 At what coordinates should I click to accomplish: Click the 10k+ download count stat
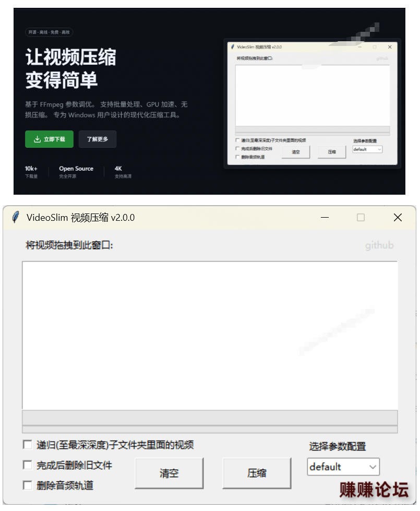pyautogui.click(x=31, y=172)
